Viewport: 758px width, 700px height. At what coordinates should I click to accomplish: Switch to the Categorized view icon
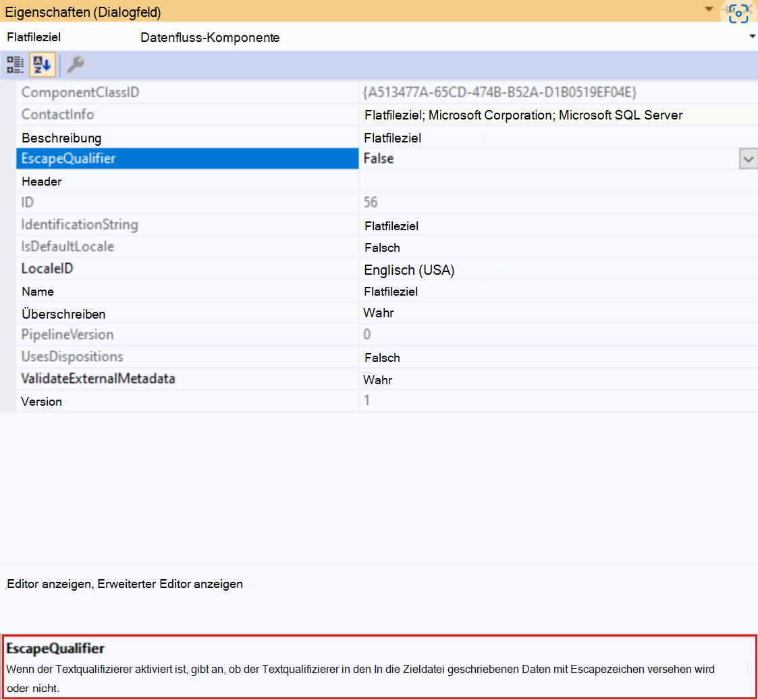point(15,65)
